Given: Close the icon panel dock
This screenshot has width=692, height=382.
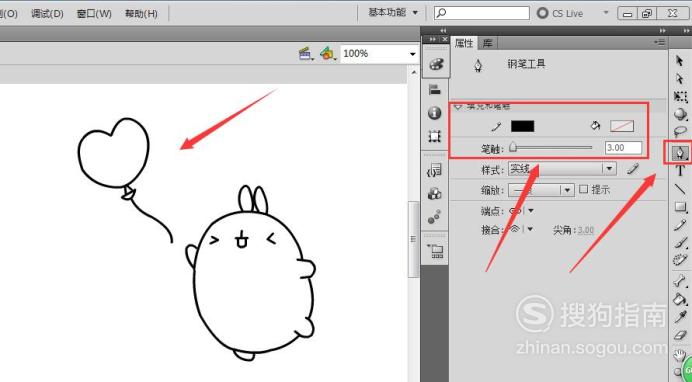Looking at the screenshot, I should pyautogui.click(x=444, y=39).
